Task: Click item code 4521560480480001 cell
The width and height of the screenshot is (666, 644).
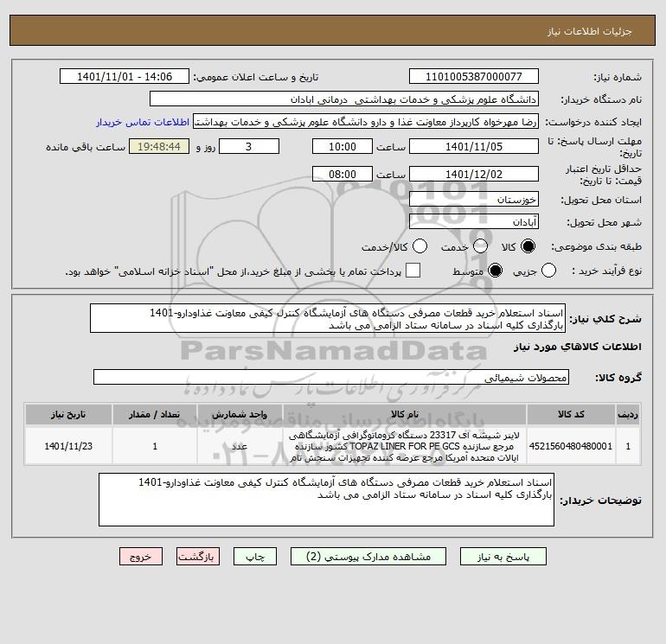Action: (x=571, y=446)
